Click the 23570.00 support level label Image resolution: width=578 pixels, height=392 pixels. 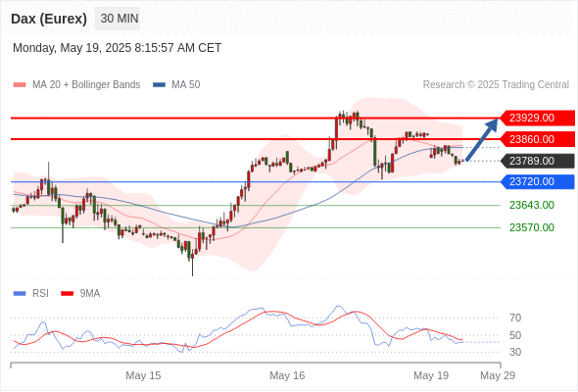pos(532,227)
